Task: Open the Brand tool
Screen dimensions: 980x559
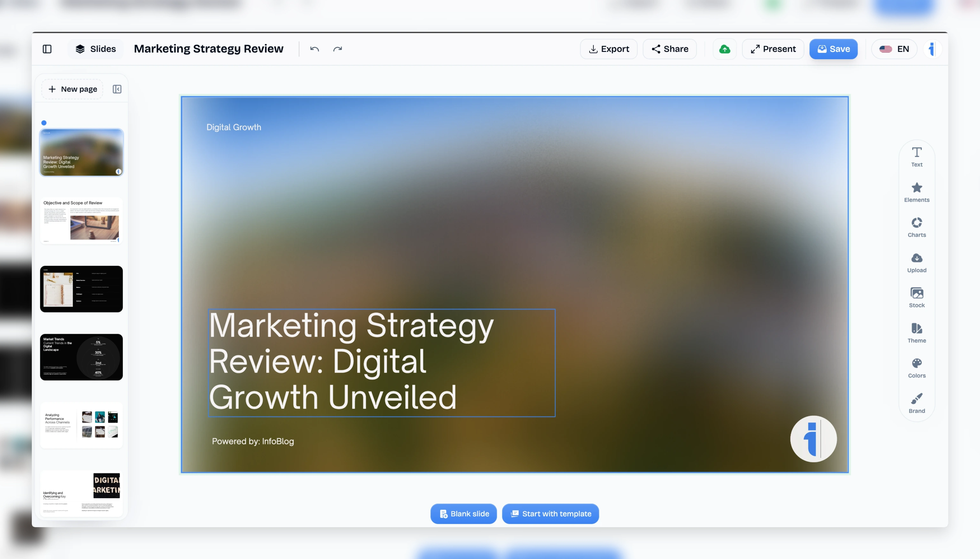Action: tap(917, 403)
